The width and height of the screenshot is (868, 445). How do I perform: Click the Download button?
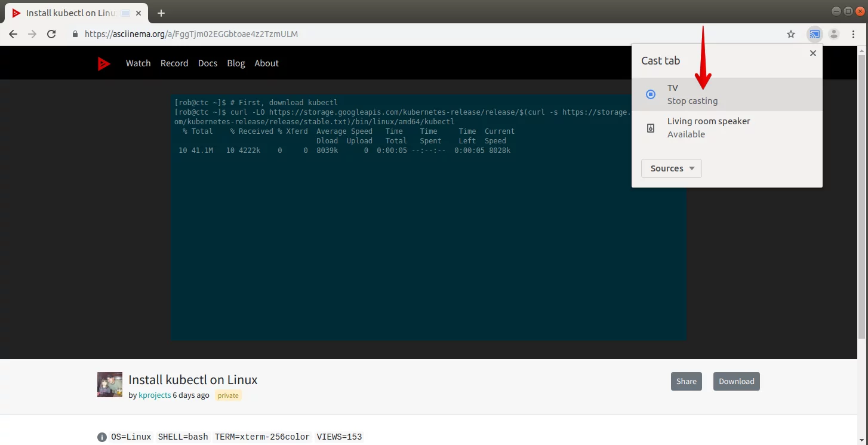tap(736, 381)
